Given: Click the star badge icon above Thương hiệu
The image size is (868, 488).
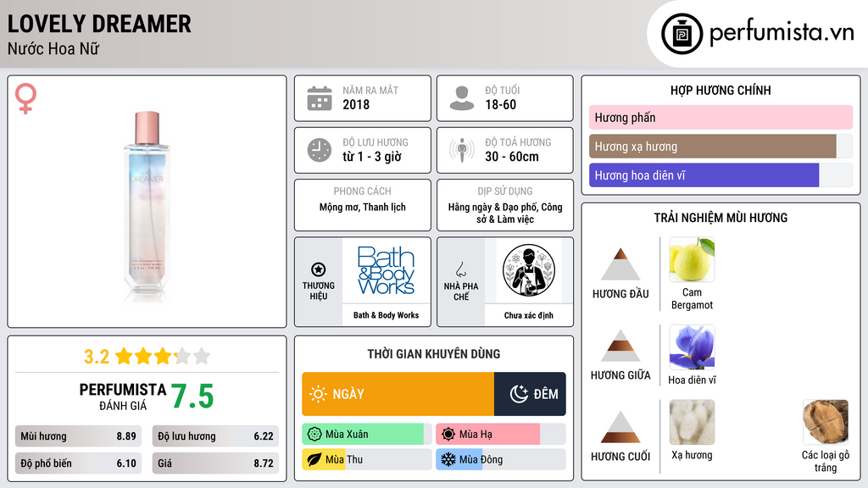Looking at the screenshot, I should pyautogui.click(x=319, y=269).
